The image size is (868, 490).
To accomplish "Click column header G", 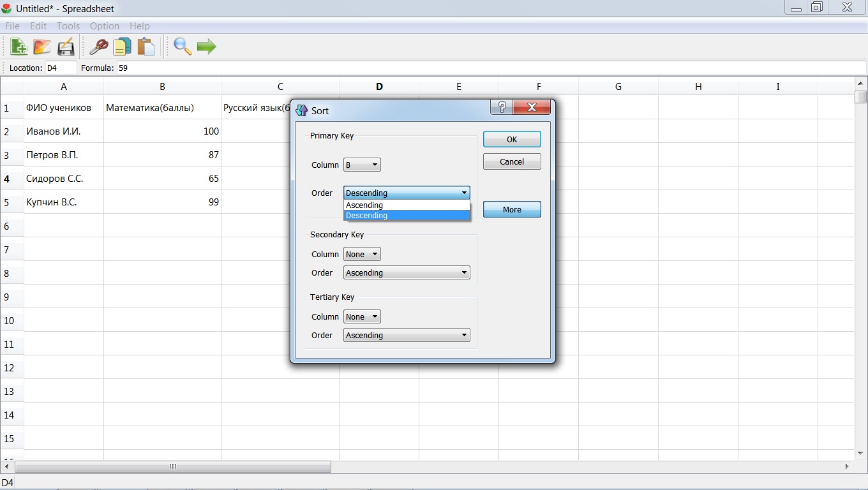I will coord(618,87).
